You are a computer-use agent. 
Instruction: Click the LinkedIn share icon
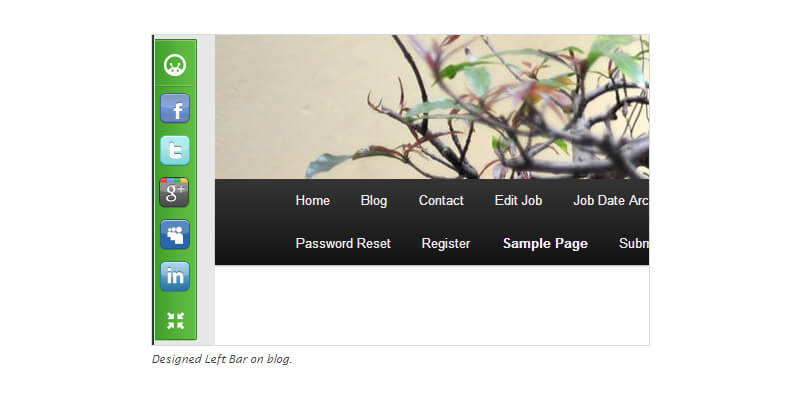tap(175, 277)
